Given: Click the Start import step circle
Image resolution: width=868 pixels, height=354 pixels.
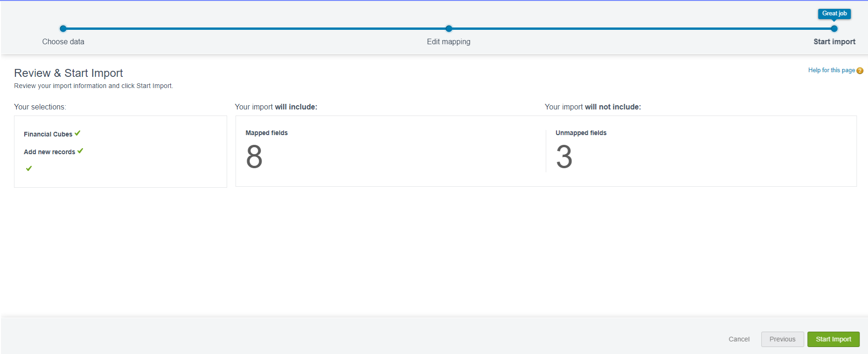Looking at the screenshot, I should [834, 28].
